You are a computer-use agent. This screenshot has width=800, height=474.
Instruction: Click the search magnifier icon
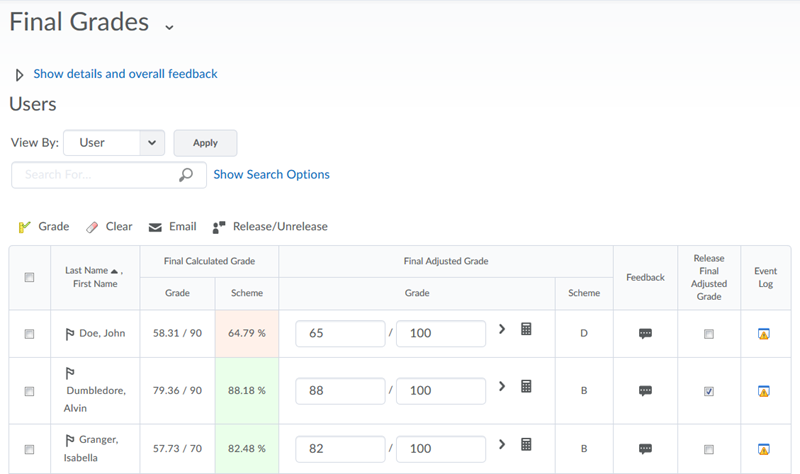(185, 174)
